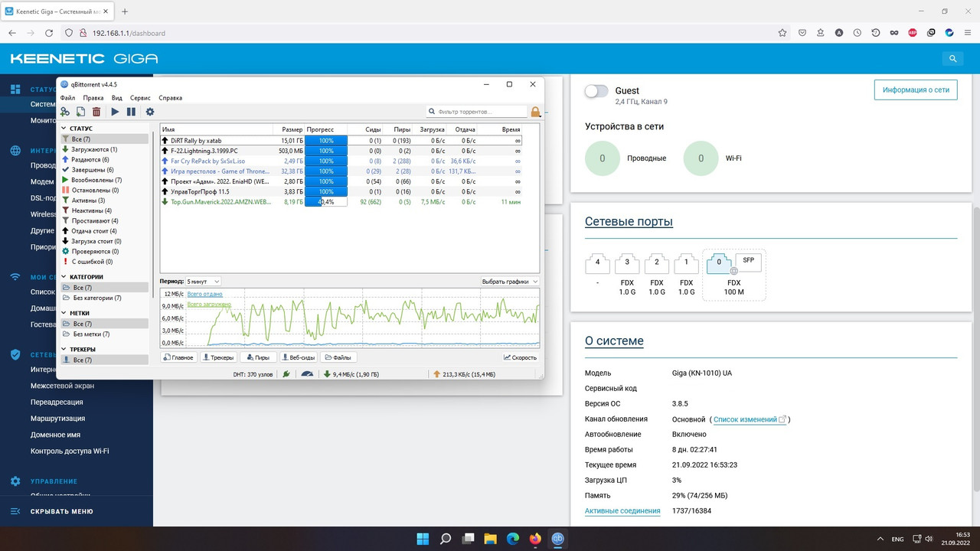This screenshot has width=980, height=551.
Task: Open the Сервис menu in qBittorrent
Action: (x=140, y=98)
